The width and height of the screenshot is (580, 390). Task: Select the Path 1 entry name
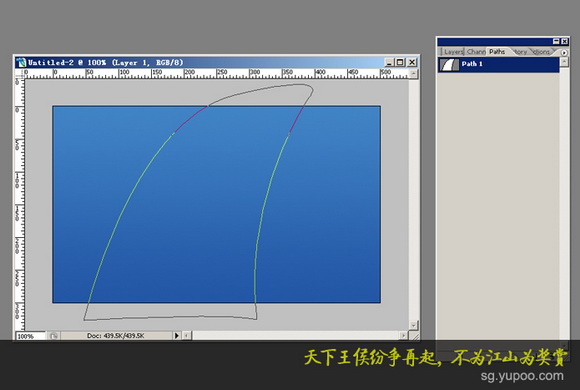pos(472,64)
